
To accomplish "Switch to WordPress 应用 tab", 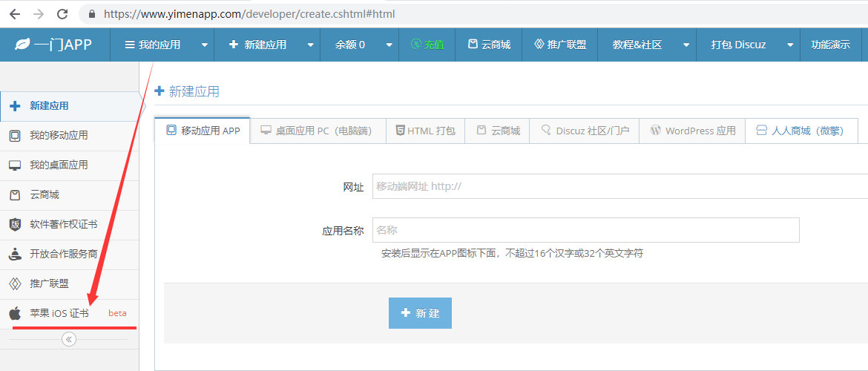I will click(x=692, y=131).
